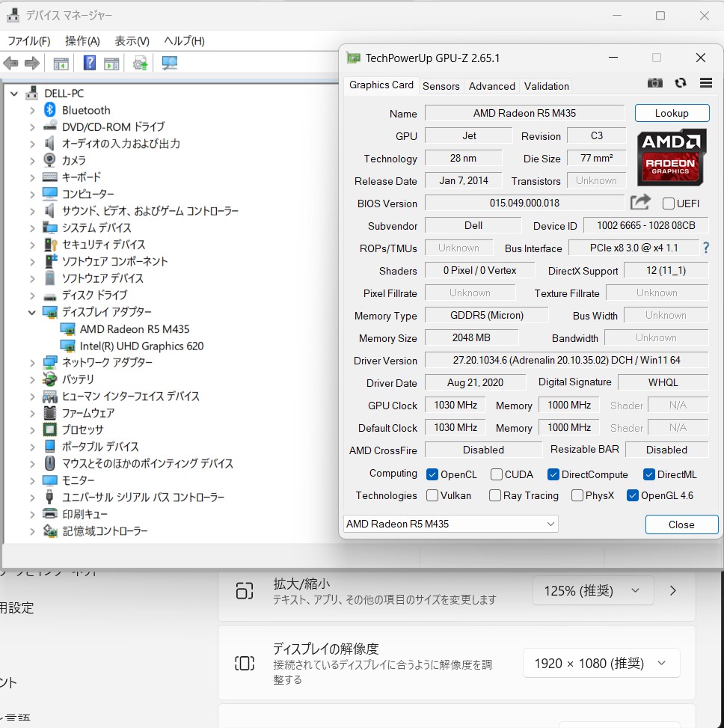Click the Lookup button
724x728 pixels.
click(672, 113)
